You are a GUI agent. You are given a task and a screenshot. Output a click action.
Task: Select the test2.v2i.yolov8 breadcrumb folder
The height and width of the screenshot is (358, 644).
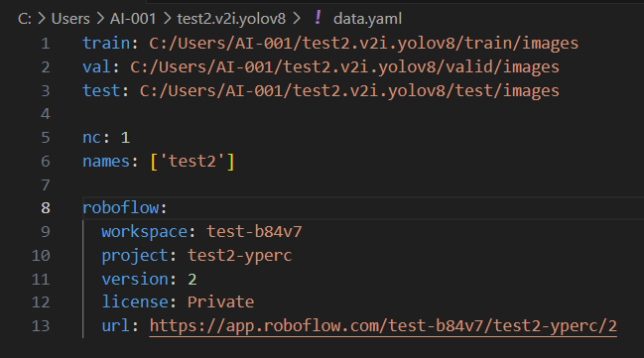tap(231, 19)
